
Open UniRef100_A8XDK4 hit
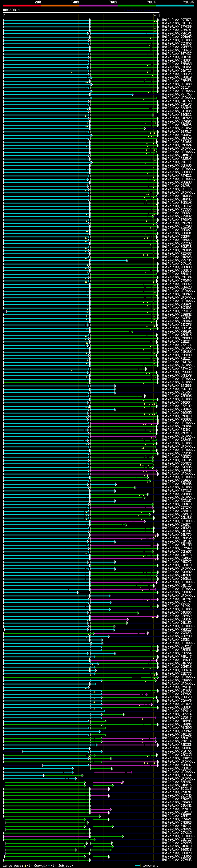click(177, 430)
